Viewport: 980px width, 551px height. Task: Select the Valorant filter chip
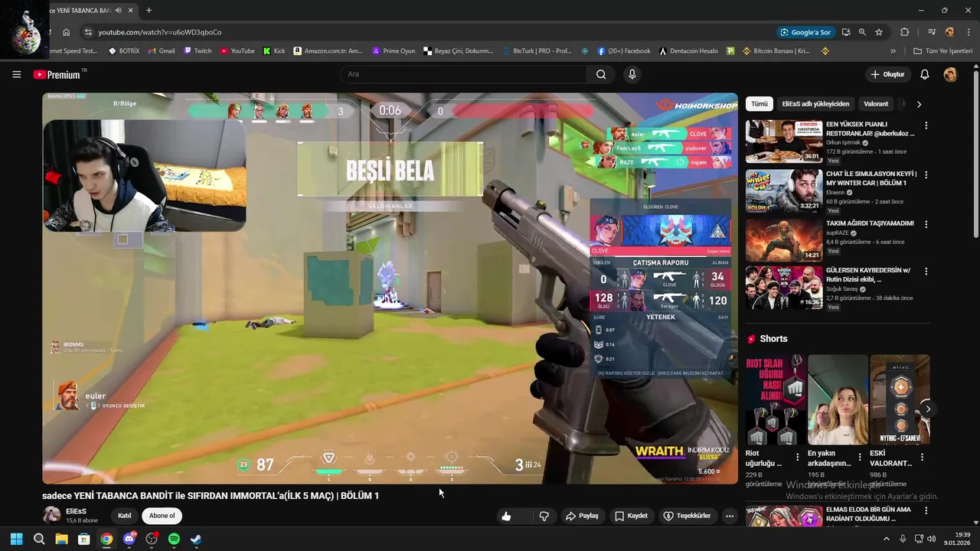[876, 104]
